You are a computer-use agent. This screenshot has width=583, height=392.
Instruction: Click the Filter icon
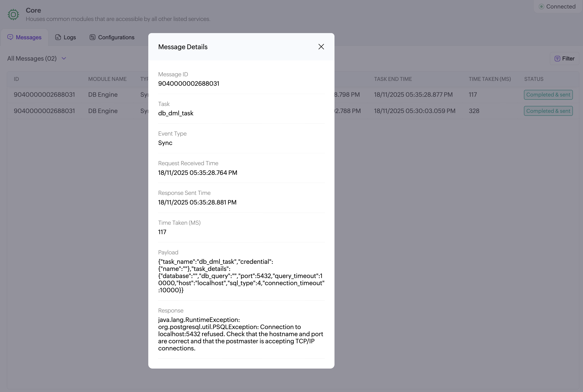557,59
